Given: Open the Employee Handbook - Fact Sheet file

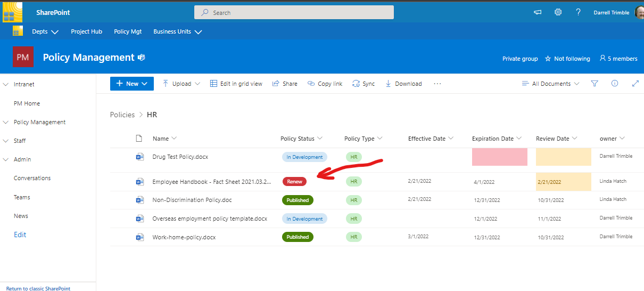Looking at the screenshot, I should coord(211,181).
